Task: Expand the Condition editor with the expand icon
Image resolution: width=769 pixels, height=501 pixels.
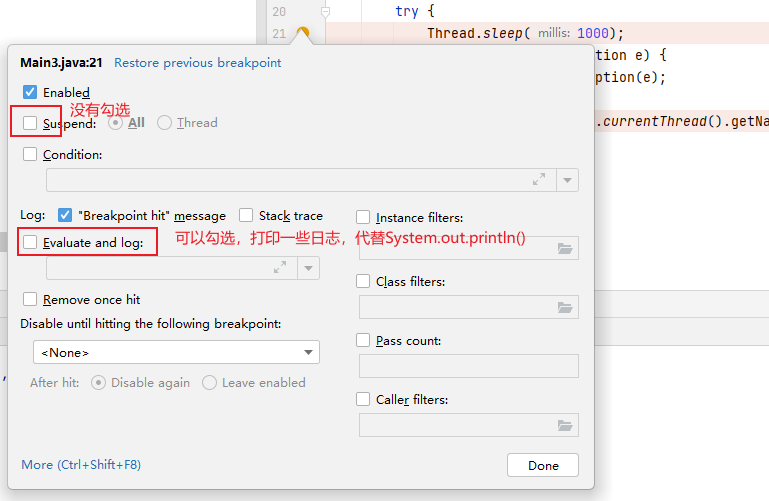Action: pyautogui.click(x=540, y=180)
